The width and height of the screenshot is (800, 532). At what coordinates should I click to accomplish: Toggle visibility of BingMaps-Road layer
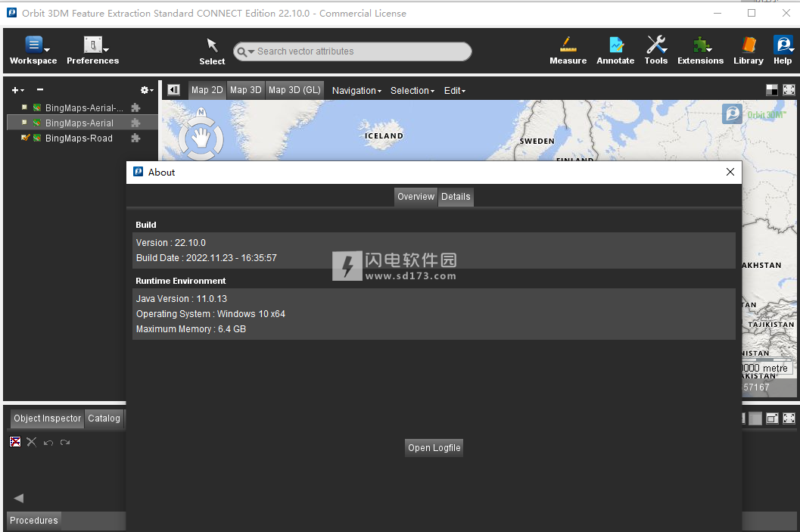coord(24,138)
